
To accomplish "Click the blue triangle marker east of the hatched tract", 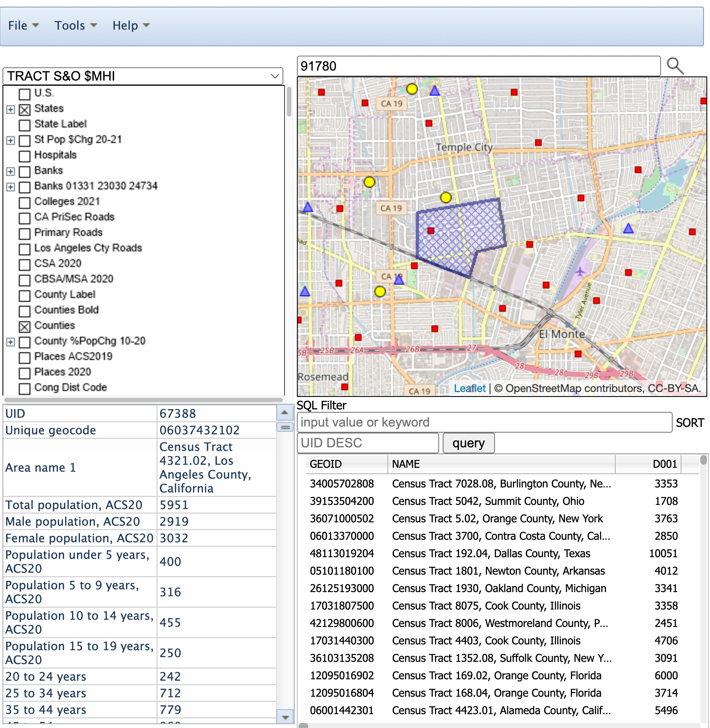I will [x=628, y=228].
